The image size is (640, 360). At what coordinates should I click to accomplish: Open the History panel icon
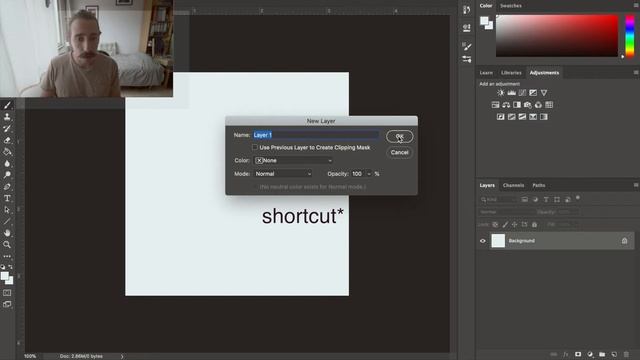click(x=467, y=10)
